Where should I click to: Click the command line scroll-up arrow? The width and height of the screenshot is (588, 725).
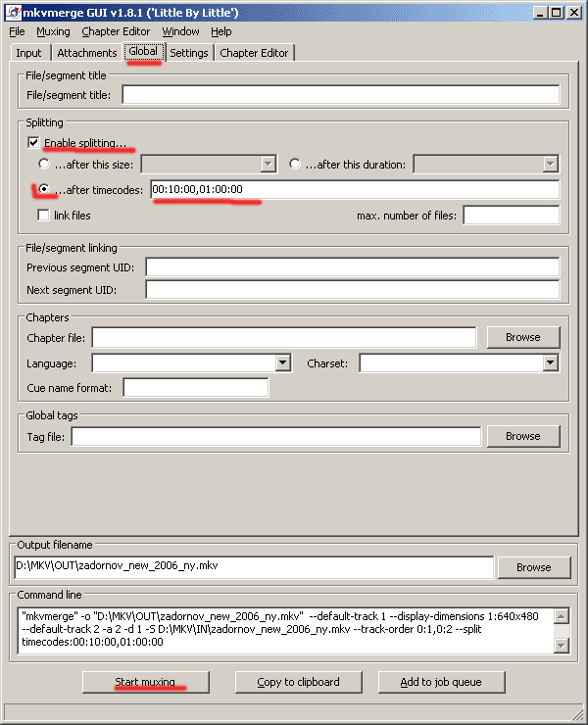coord(561,616)
